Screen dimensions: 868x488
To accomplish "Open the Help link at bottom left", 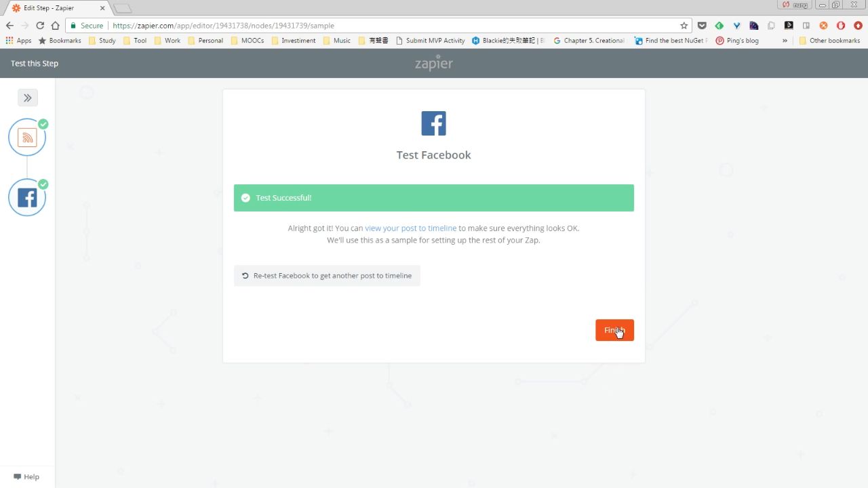I will tap(26, 476).
